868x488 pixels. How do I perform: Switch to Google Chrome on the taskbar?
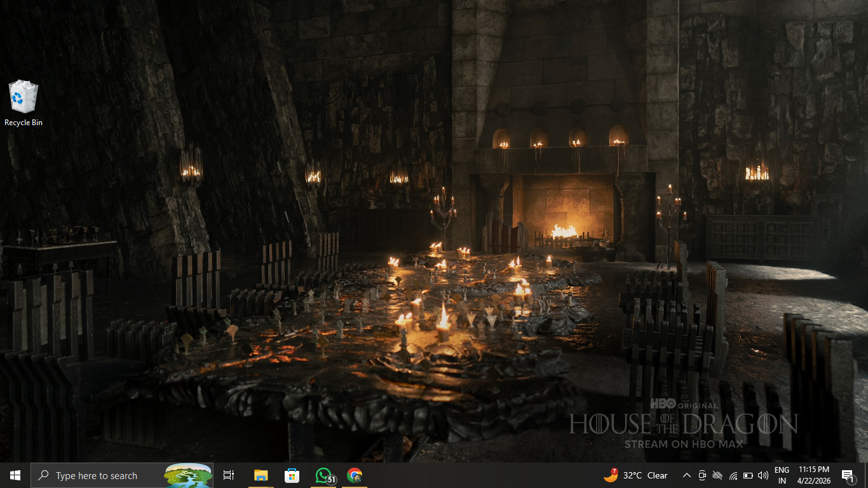(x=355, y=475)
